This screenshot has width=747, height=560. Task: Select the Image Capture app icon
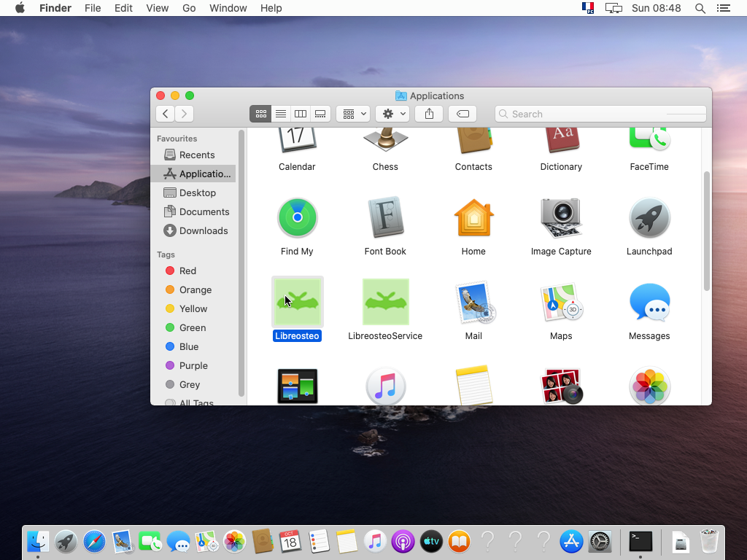tap(561, 217)
